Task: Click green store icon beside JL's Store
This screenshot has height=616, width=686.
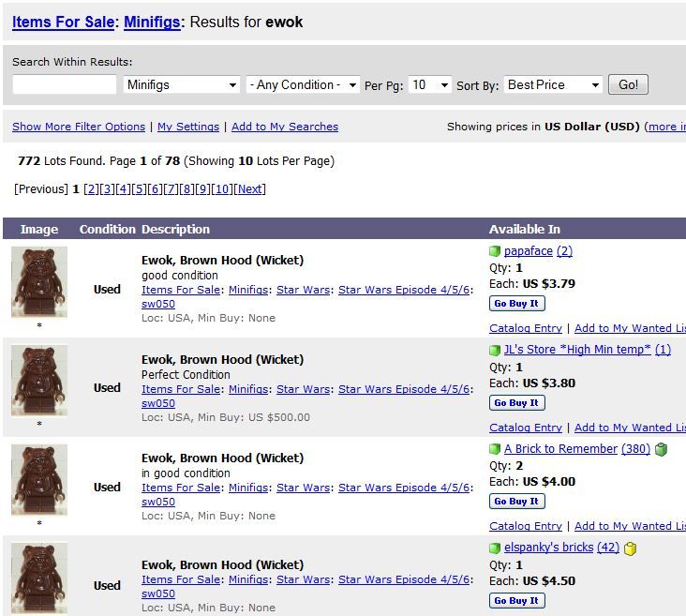Action: coord(495,350)
